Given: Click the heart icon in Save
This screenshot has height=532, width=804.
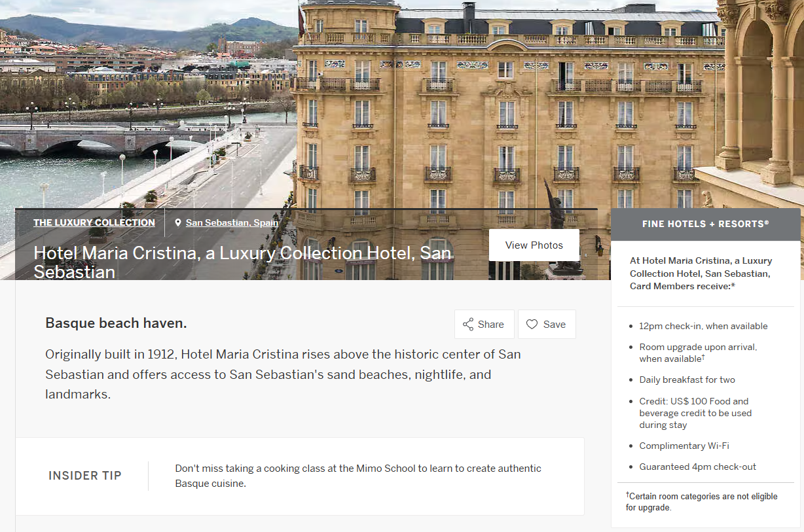Looking at the screenshot, I should pyautogui.click(x=532, y=325).
